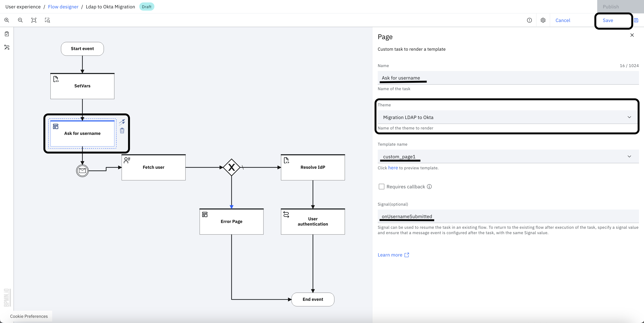Open Flow designer breadcrumb link
Image resolution: width=644 pixels, height=323 pixels.
tap(63, 7)
